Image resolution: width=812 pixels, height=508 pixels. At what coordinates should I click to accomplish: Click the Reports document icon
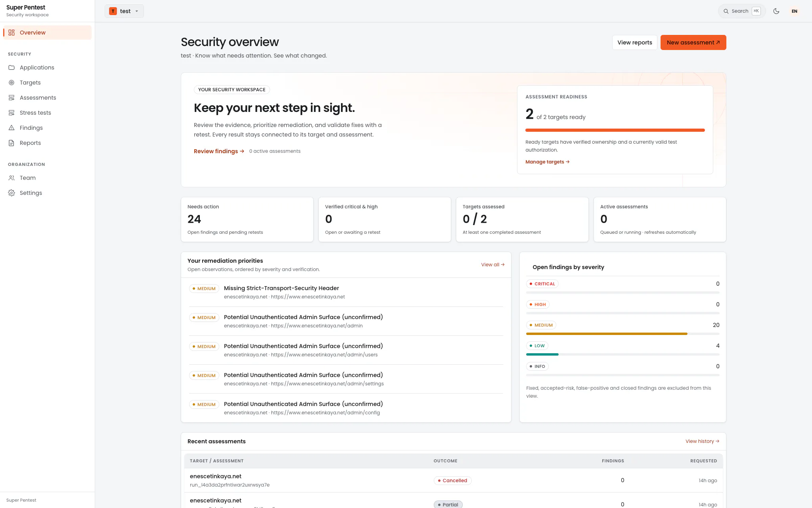(x=11, y=143)
